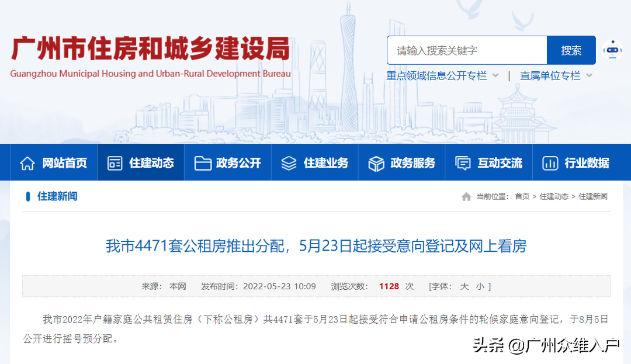Click the 住建新闻 section heading
This screenshot has width=631, height=364.
click(57, 196)
